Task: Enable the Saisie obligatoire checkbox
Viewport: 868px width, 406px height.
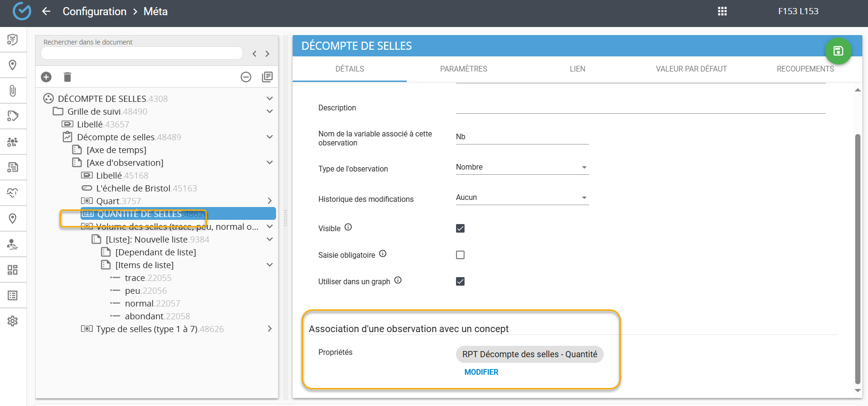Action: click(x=460, y=255)
